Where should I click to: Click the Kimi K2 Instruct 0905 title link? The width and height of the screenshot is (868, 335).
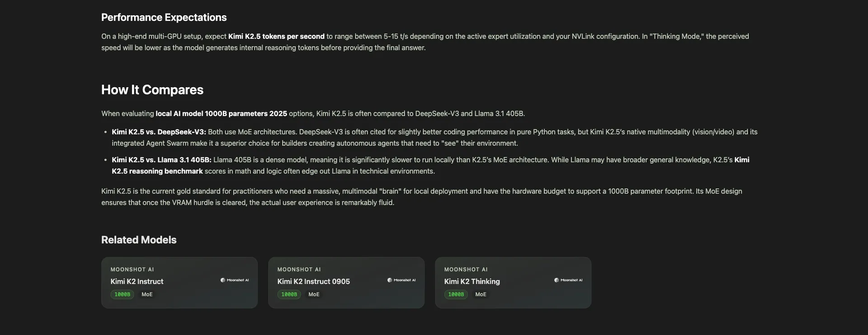[x=313, y=281]
